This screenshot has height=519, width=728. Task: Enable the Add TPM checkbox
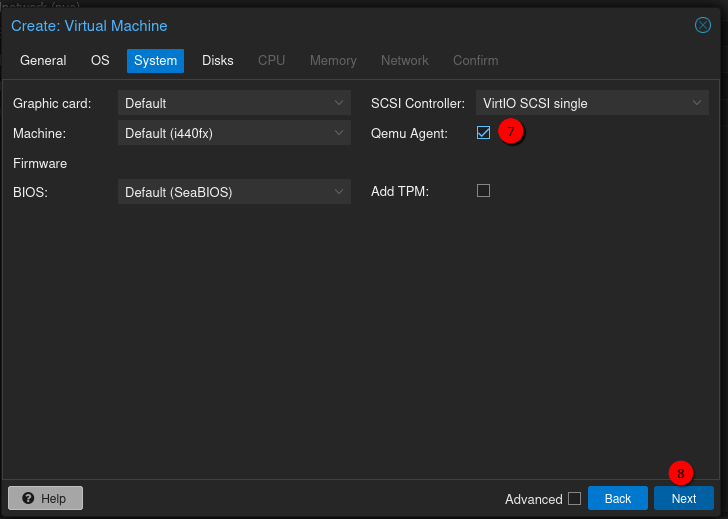[x=484, y=191]
